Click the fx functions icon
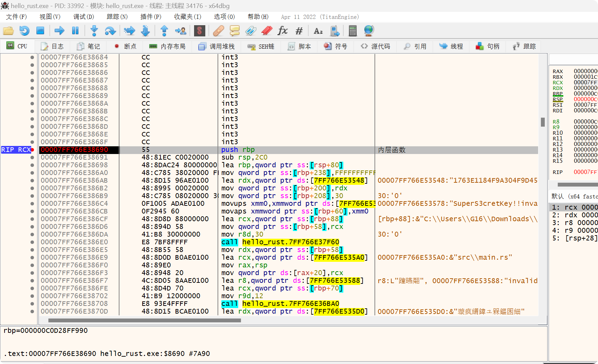Image resolution: width=598 pixels, height=364 pixels. pyautogui.click(x=282, y=31)
